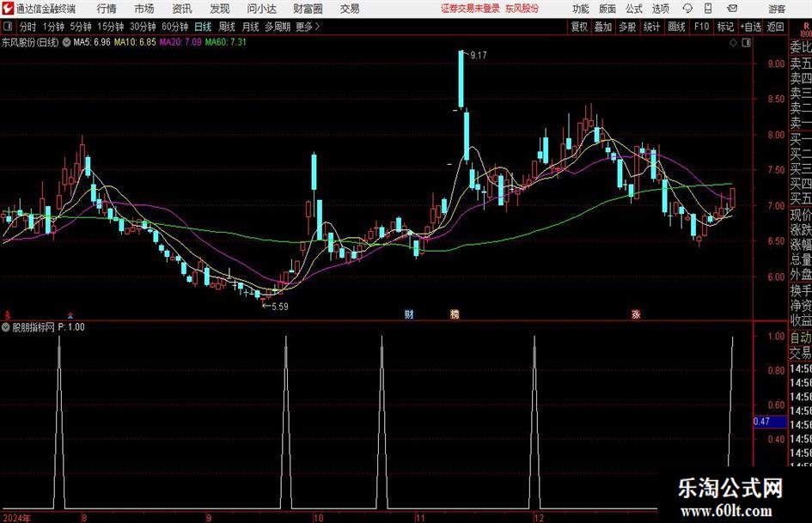
Task: Open the 行情 menu
Action: (107, 9)
